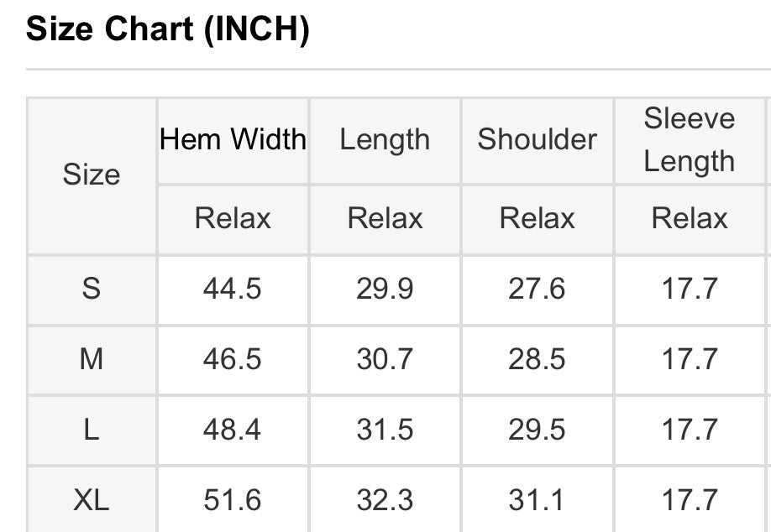Click the L size row label
This screenshot has width=771, height=532.
point(92,430)
